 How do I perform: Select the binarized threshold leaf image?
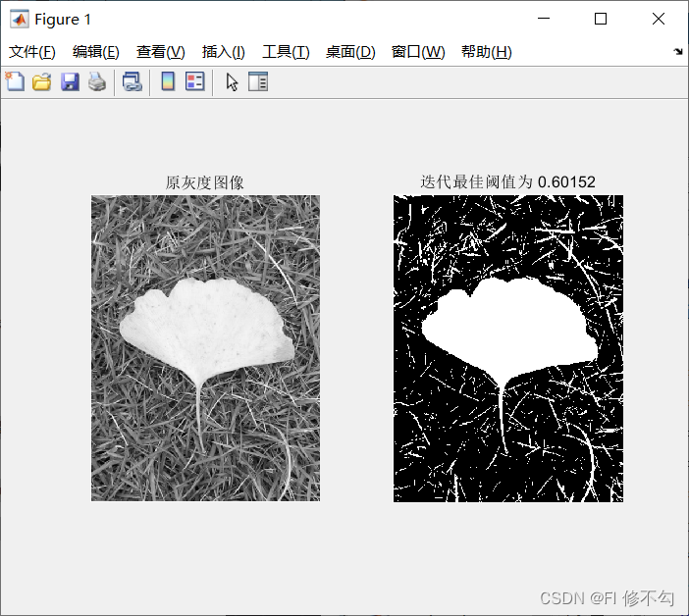[508, 348]
